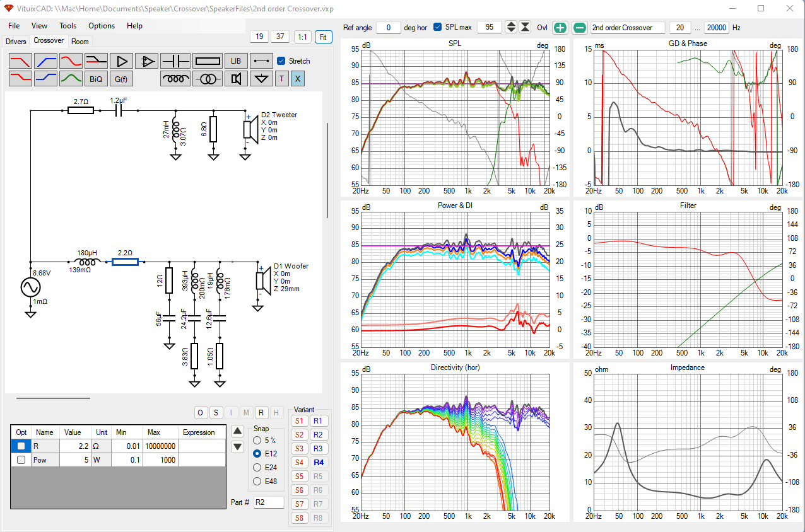Open the LIB component library
The width and height of the screenshot is (805, 532).
pyautogui.click(x=236, y=61)
